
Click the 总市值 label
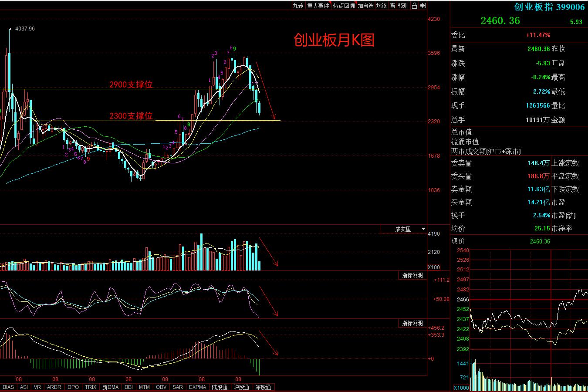462,132
